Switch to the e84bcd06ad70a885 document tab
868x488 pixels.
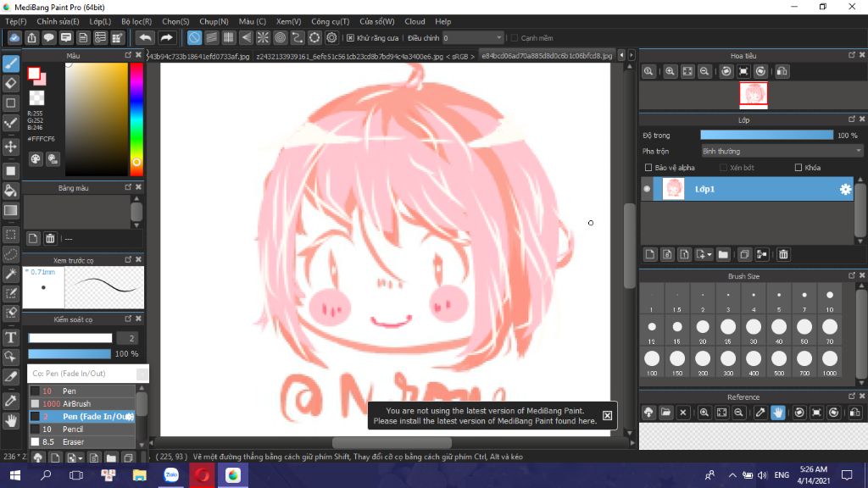(x=547, y=56)
